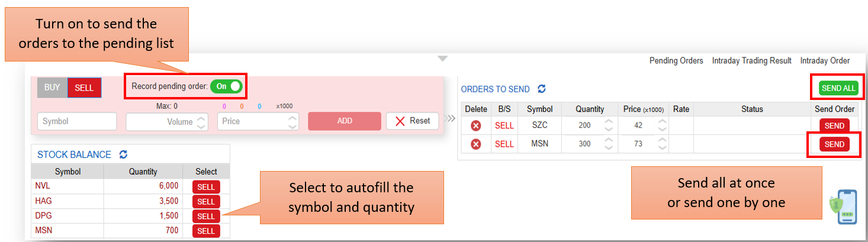868x242 pixels.
Task: Refresh the Stock Balance table
Action: pos(123,154)
